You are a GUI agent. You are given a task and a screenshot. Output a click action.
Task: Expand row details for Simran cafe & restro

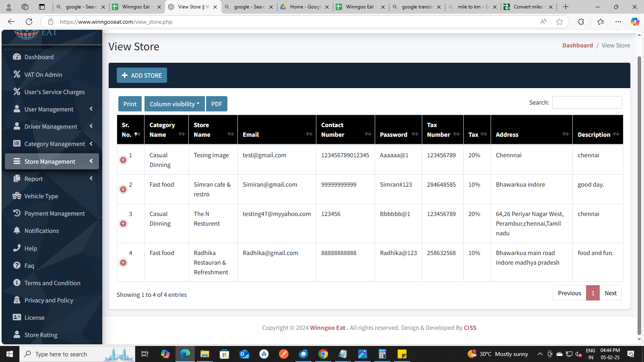click(x=123, y=189)
